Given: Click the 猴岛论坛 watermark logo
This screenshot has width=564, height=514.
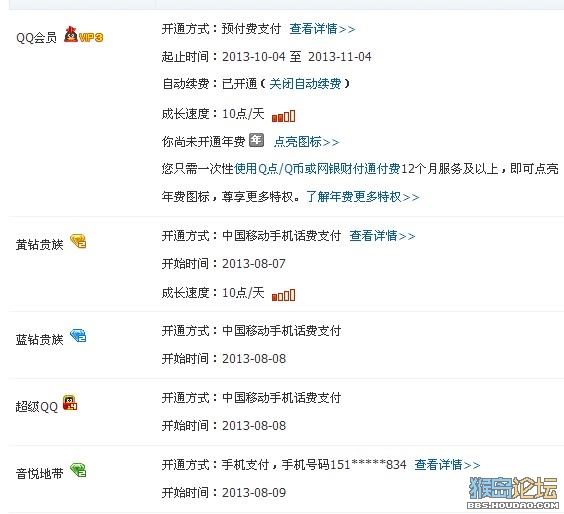Looking at the screenshot, I should [513, 492].
